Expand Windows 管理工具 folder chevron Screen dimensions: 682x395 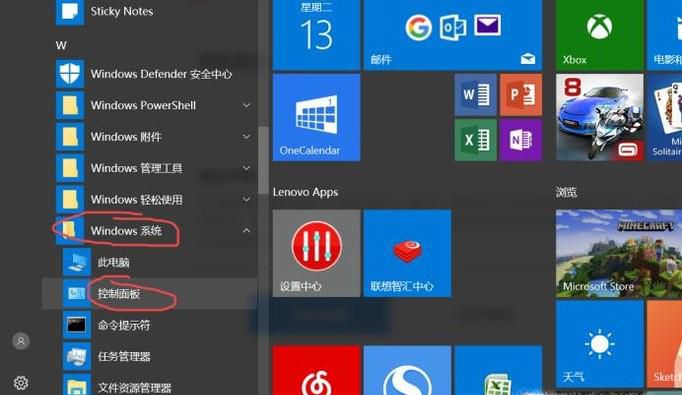[x=246, y=168]
